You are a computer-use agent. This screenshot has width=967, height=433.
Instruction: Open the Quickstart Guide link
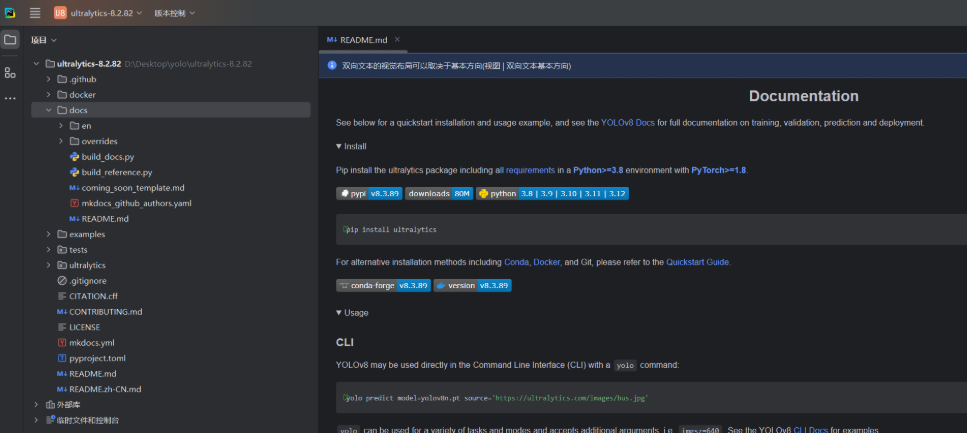pyautogui.click(x=697, y=262)
